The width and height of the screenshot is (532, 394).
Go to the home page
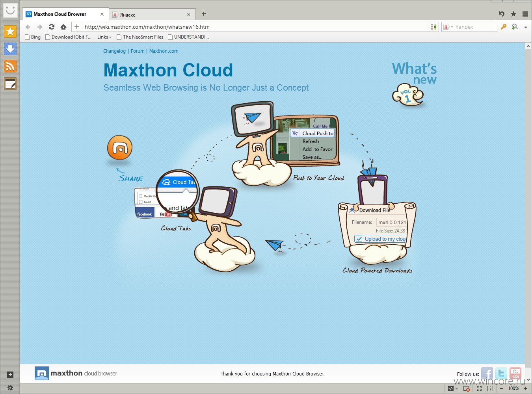[63, 27]
